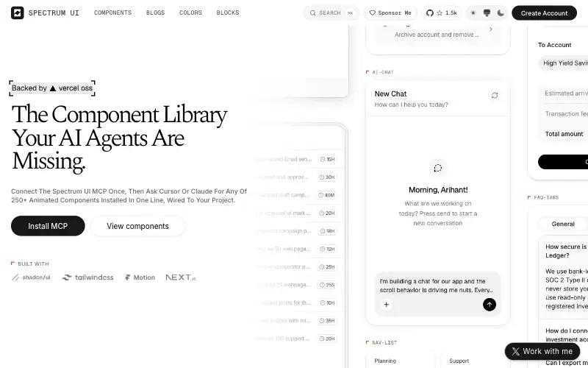Click the Sponsor Me button
This screenshot has height=368, width=588.
click(390, 13)
